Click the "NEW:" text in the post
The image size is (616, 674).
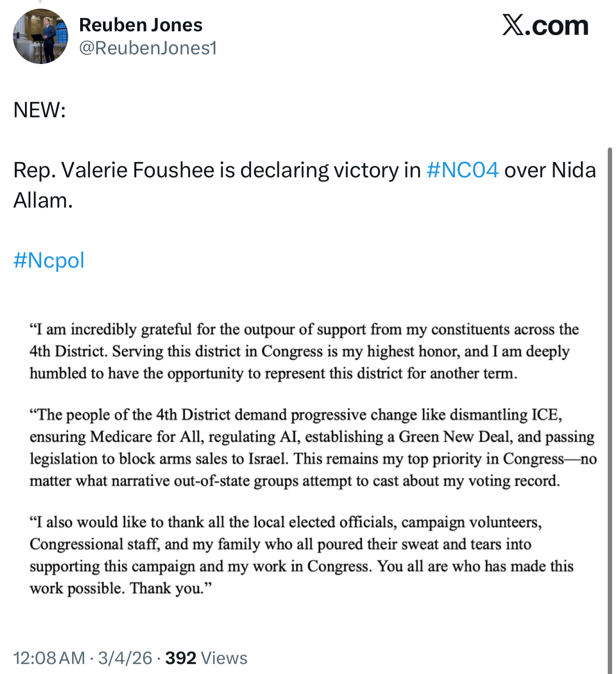tap(39, 110)
